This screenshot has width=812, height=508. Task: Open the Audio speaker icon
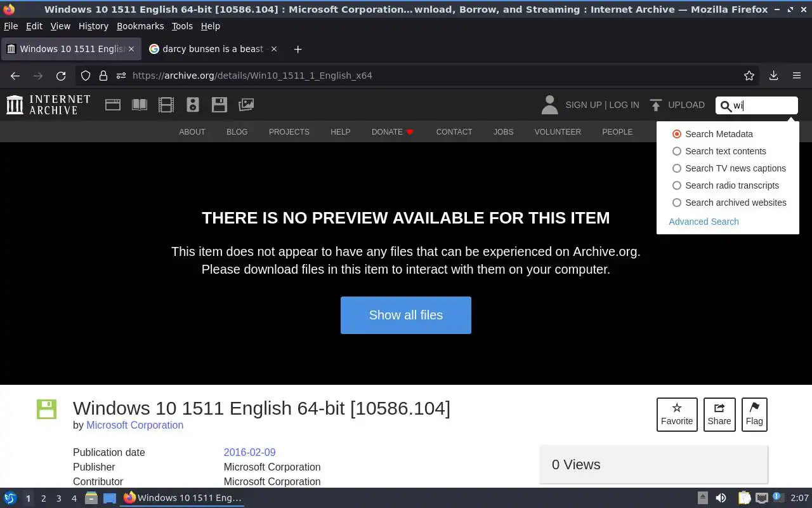193,105
